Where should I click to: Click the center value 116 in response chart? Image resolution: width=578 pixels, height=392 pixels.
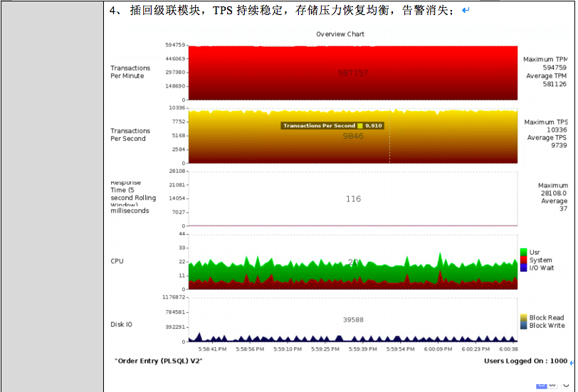tap(353, 199)
